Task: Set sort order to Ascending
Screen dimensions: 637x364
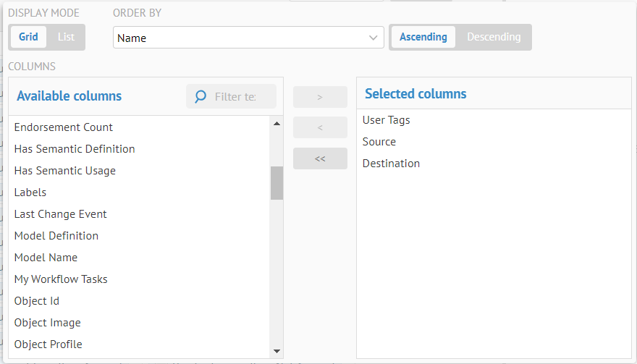Action: (423, 37)
